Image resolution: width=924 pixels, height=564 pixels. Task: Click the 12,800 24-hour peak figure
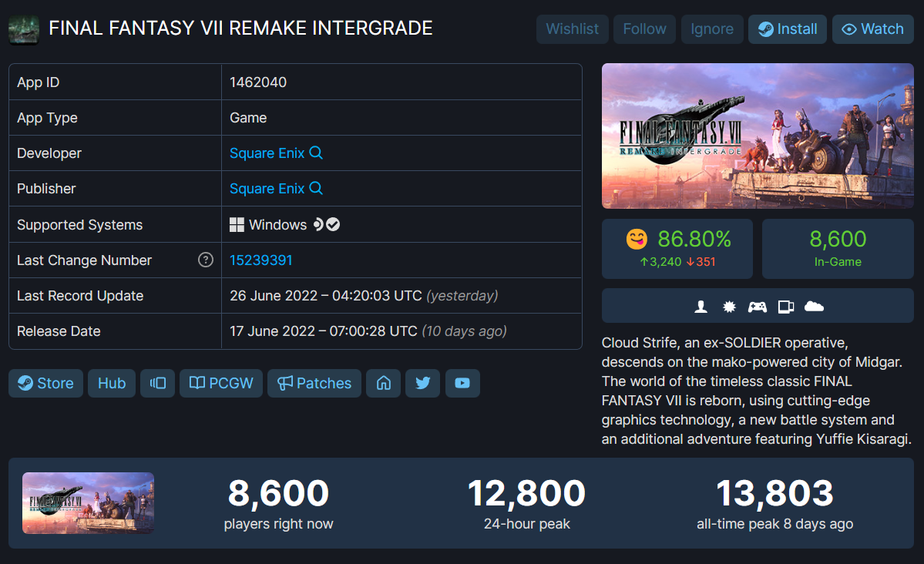[x=527, y=492]
